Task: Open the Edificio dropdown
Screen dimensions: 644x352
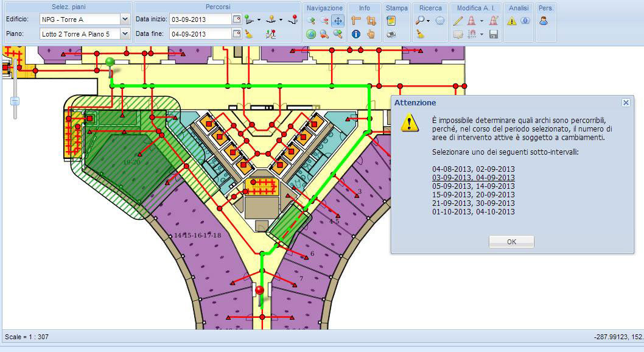Action: coord(125,19)
